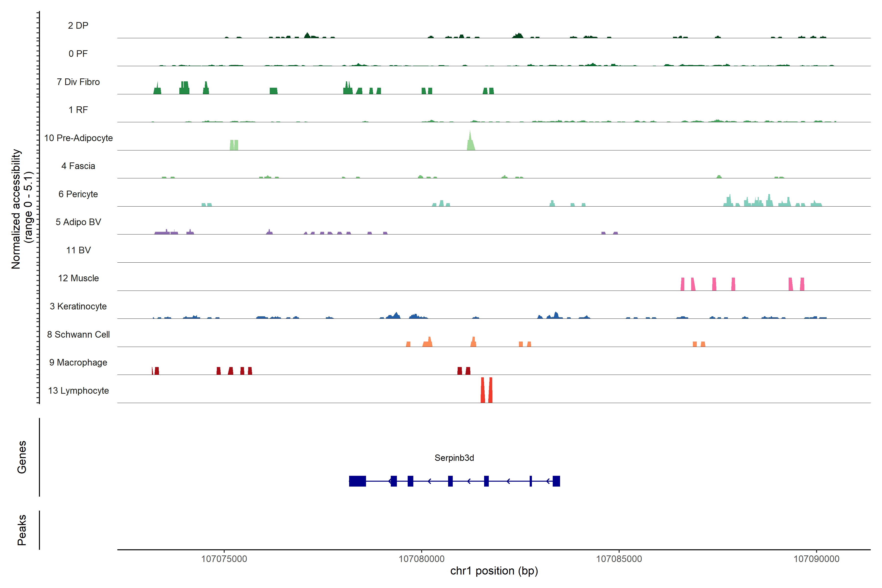Click the 12 Muscle track label
The width and height of the screenshot is (882, 588).
click(x=78, y=278)
